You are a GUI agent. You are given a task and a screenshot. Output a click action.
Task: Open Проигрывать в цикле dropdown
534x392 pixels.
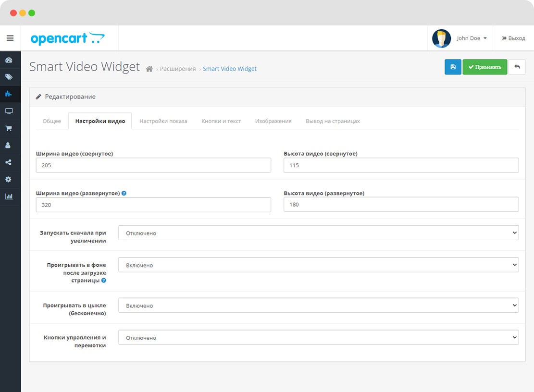click(x=319, y=306)
